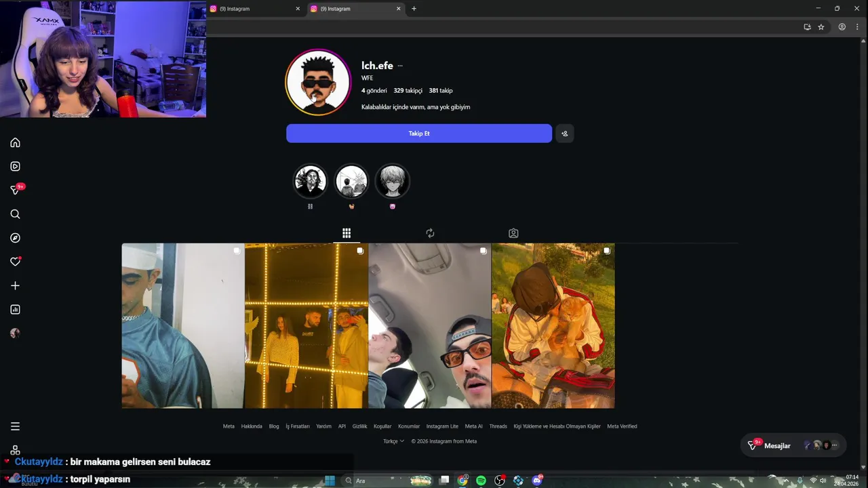This screenshot has width=868, height=488.
Task: Open Meta Verified footer link
Action: [x=622, y=426]
